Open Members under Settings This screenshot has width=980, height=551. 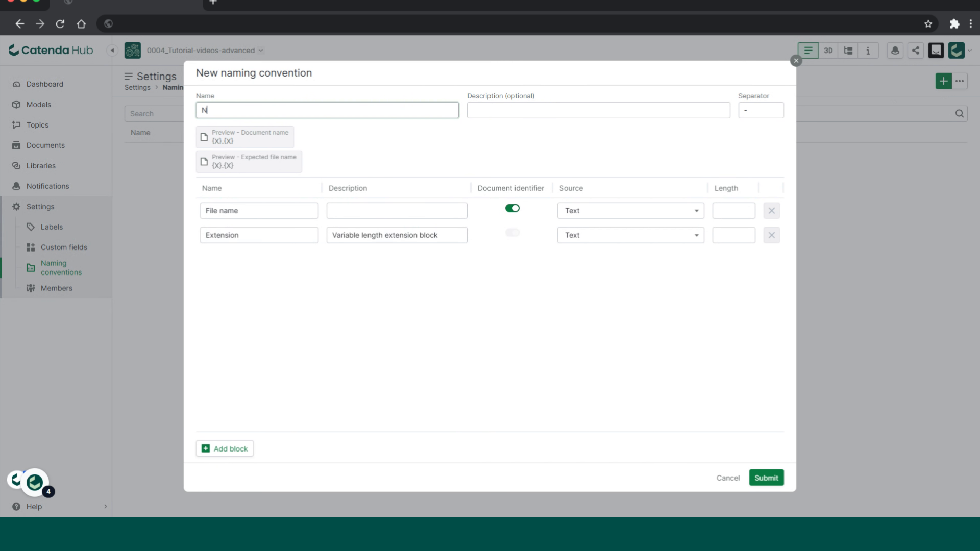click(56, 288)
